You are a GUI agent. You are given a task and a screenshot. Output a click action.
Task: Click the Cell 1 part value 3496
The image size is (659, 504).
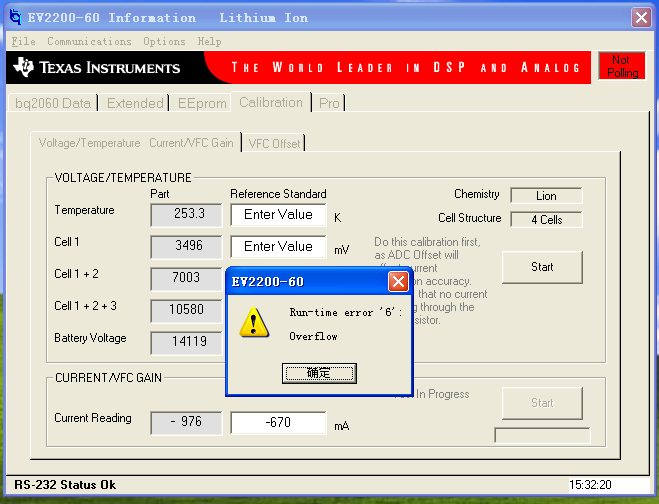(186, 247)
